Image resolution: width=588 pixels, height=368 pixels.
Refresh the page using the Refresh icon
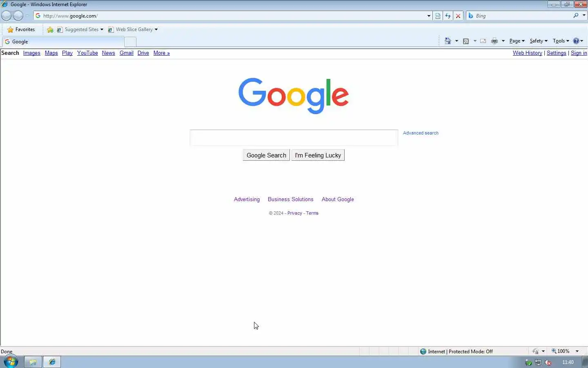tap(448, 16)
